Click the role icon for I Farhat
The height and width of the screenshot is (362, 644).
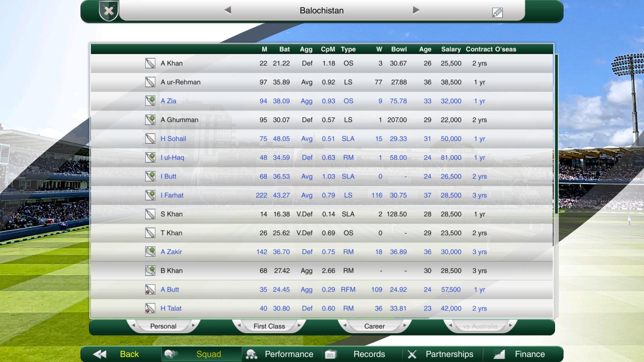point(150,195)
